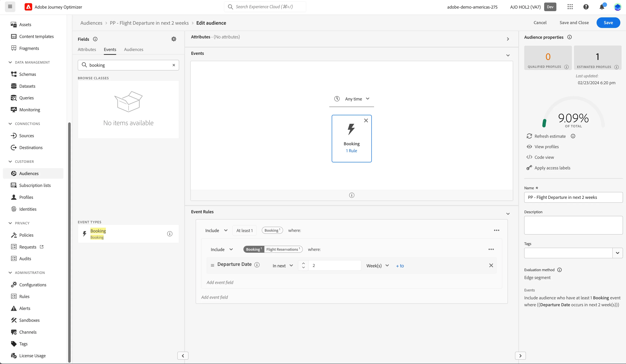
Task: Switch to the Attributes tab
Action: [87, 50]
